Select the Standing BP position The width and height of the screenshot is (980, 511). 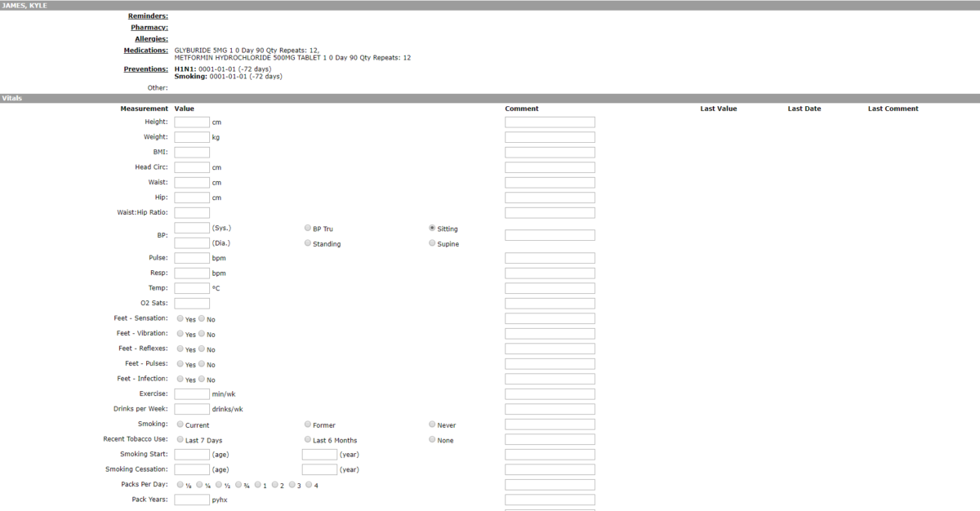coord(308,243)
